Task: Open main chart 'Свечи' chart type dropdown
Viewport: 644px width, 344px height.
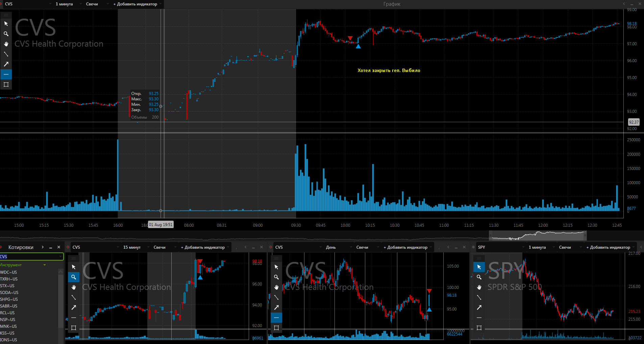Action: point(97,4)
